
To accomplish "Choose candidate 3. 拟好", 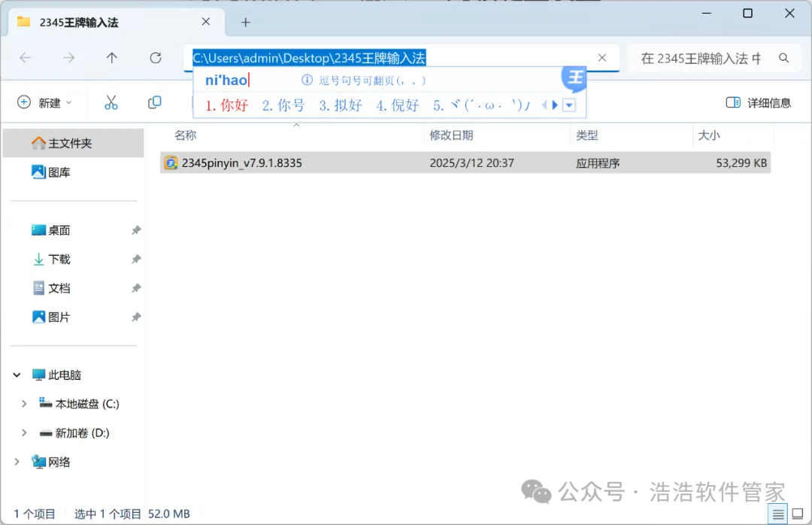I will (x=341, y=105).
